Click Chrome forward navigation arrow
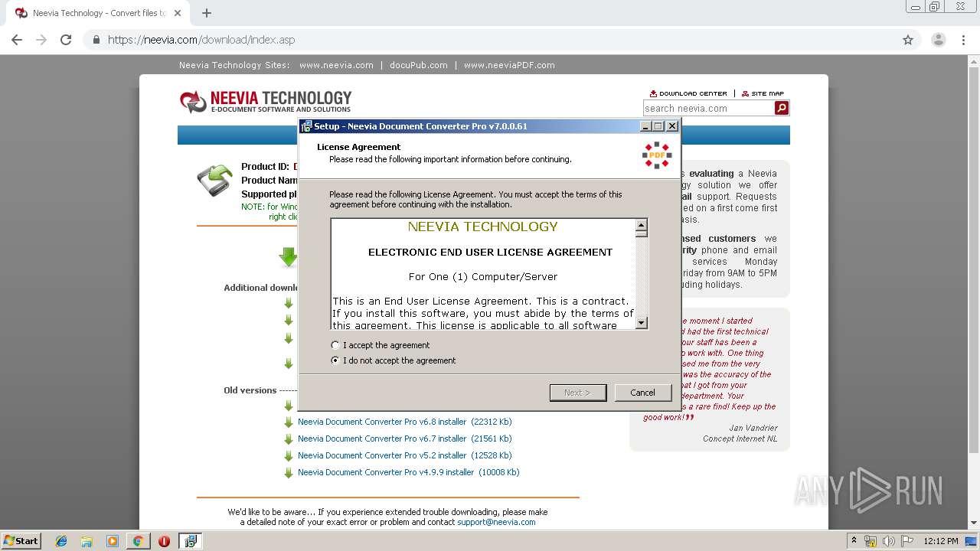 (x=41, y=40)
